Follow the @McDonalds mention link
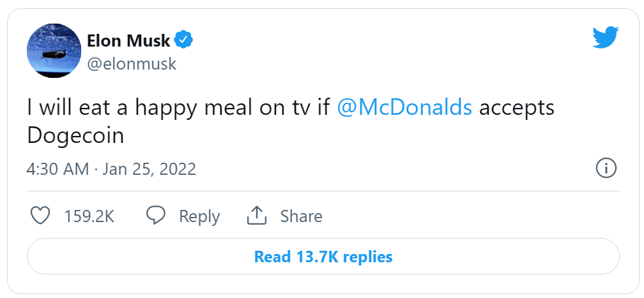The height and width of the screenshot is (298, 644). 404,107
